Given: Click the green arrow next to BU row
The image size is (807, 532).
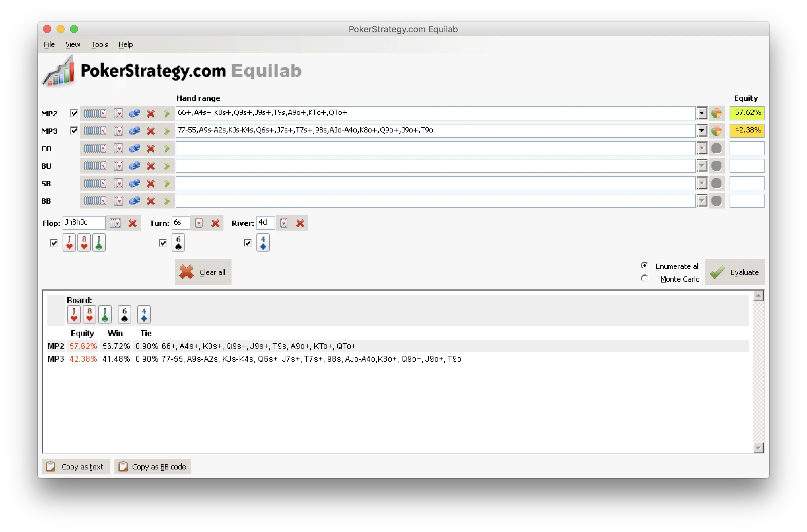Looking at the screenshot, I should tap(167, 166).
